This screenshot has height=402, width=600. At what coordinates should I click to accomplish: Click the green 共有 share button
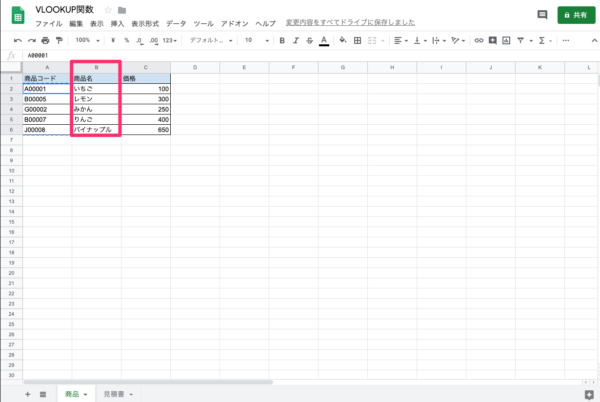point(576,15)
